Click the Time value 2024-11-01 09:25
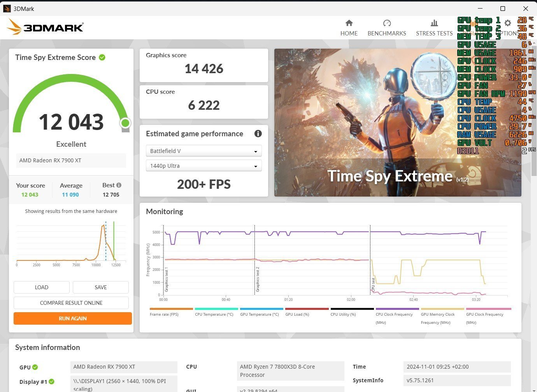Viewport: 537px width, 392px height. tap(457, 367)
